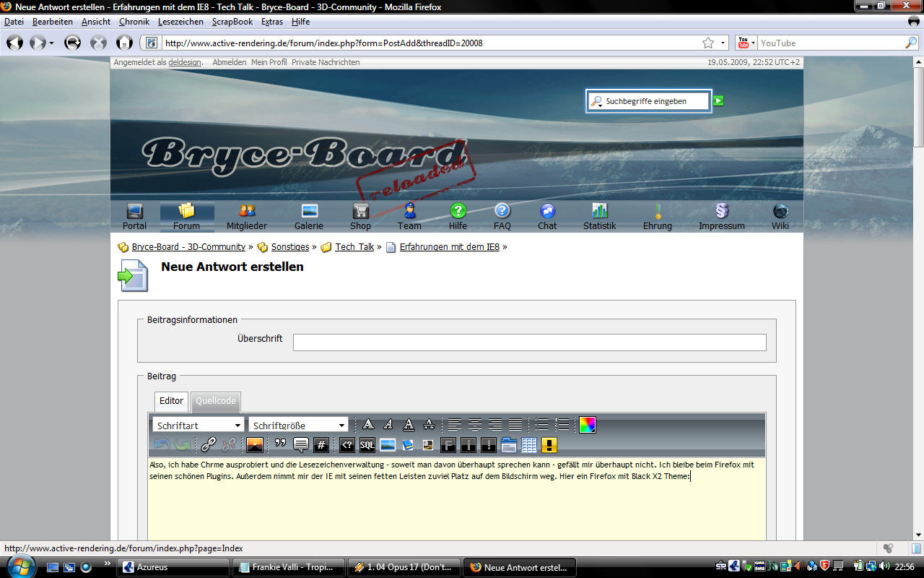The width and height of the screenshot is (924, 578).
Task: Click the volume icon in system tray
Action: click(x=884, y=566)
